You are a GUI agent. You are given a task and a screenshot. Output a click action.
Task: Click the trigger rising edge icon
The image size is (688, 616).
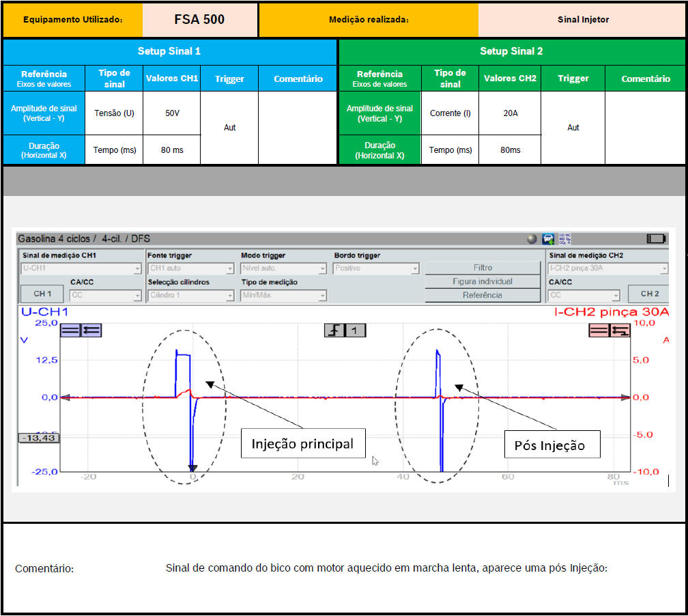coord(334,331)
